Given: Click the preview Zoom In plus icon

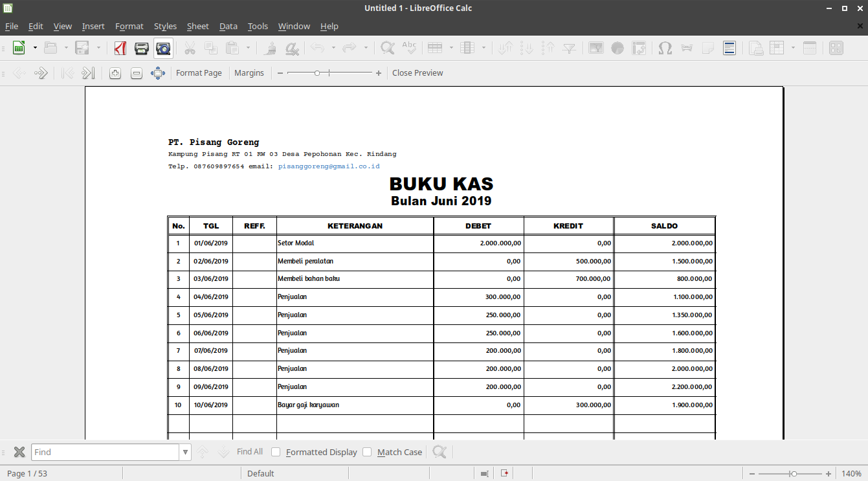Looking at the screenshot, I should click(115, 73).
